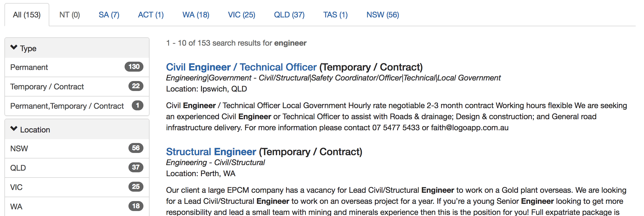644x216 pixels.
Task: Select Permanent,Temporary / Contract filter
Action: pos(67,106)
